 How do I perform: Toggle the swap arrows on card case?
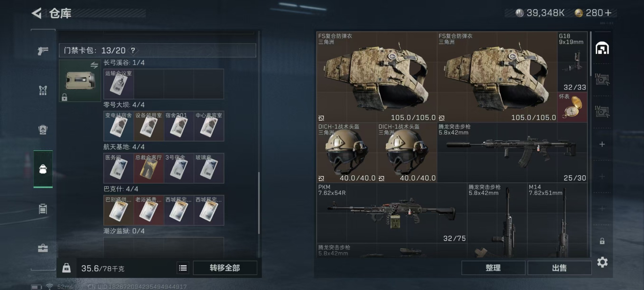click(x=94, y=65)
